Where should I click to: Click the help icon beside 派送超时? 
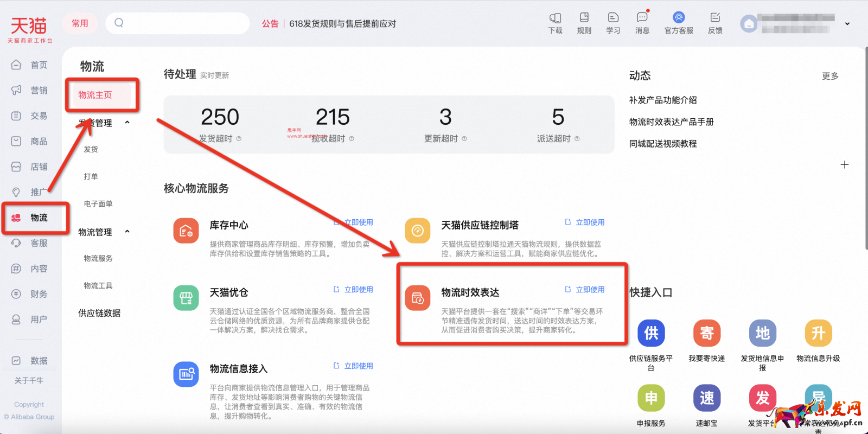coord(577,139)
